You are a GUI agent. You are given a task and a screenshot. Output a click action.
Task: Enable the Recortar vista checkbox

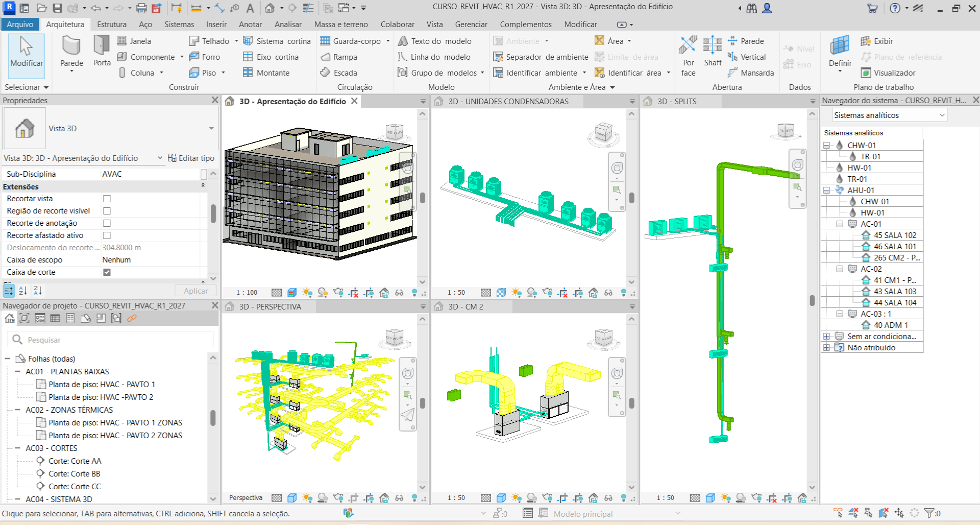107,199
